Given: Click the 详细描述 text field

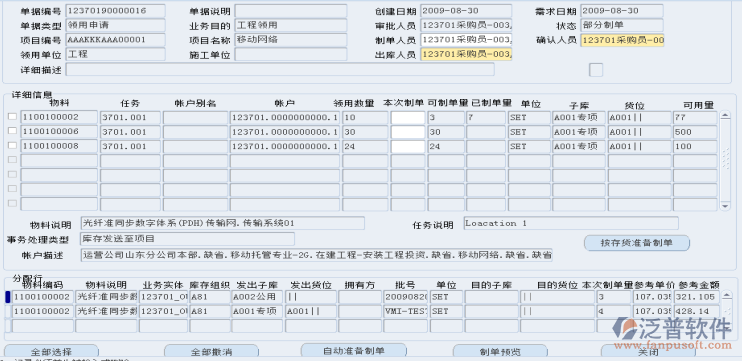Looking at the screenshot, I should (x=280, y=70).
